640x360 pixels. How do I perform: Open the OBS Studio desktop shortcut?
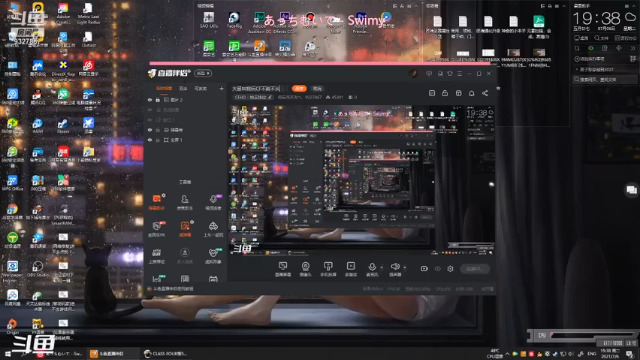point(38,269)
